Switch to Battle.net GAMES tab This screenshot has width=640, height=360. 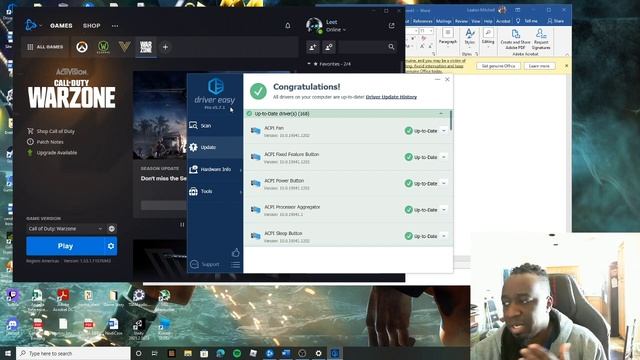(x=61, y=26)
